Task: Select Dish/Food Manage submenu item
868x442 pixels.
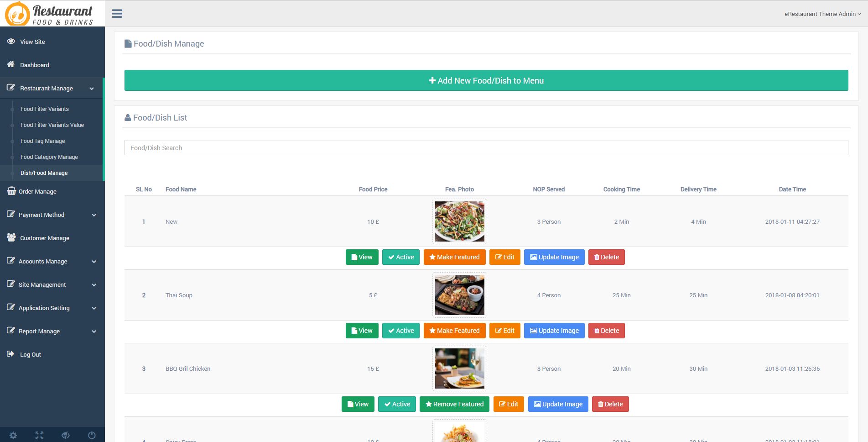Action: click(x=44, y=173)
